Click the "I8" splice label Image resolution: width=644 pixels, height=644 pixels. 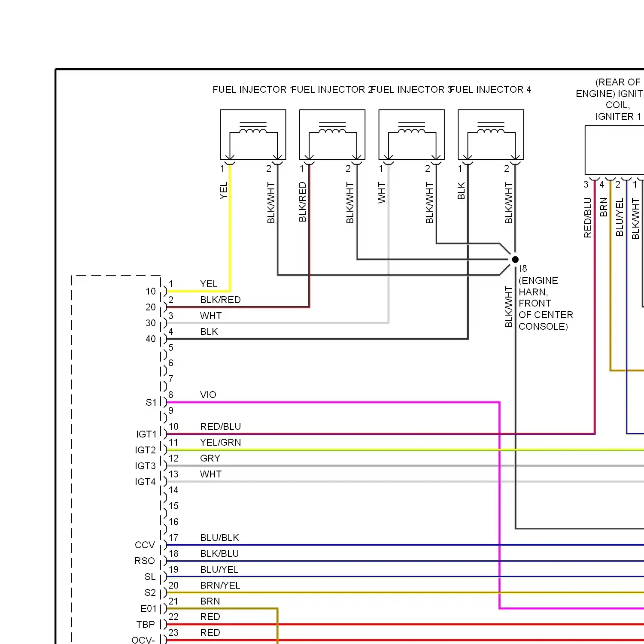523,268
